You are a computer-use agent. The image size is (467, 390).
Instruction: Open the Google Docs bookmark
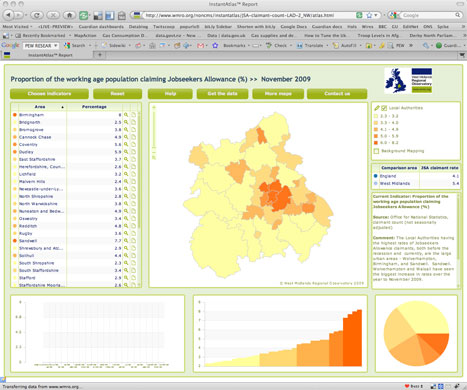(293, 27)
